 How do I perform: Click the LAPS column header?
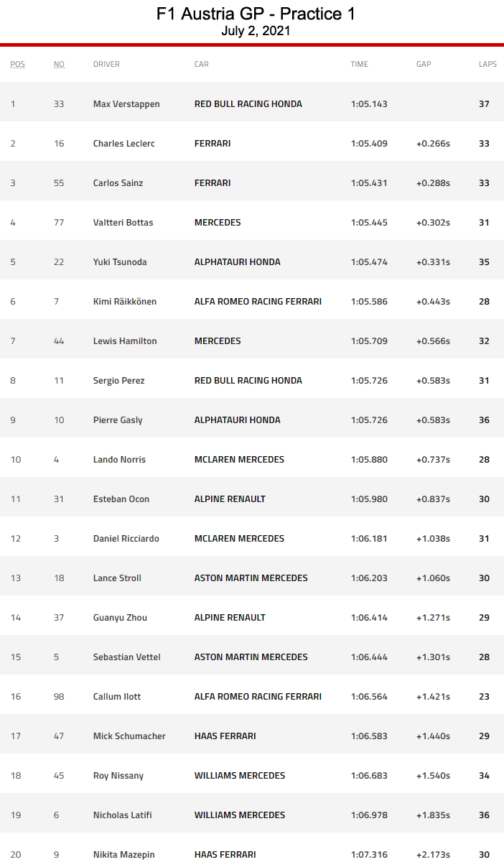487,64
